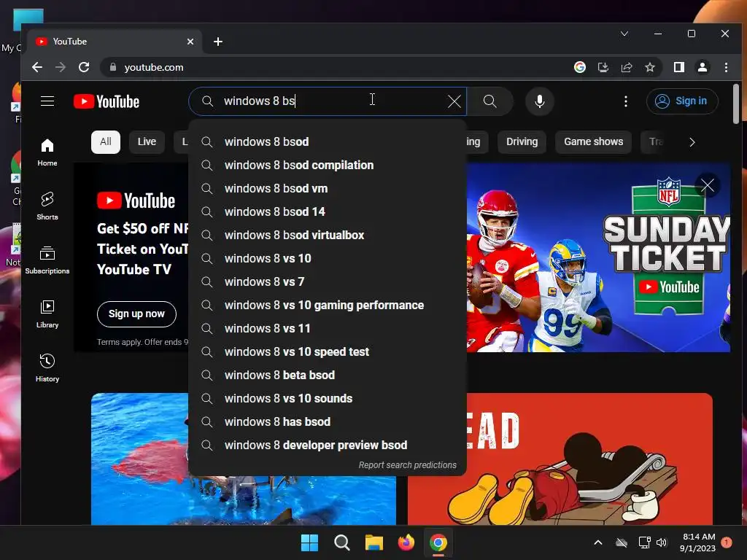
Task: Close the YouTube tab
Action: [x=190, y=42]
